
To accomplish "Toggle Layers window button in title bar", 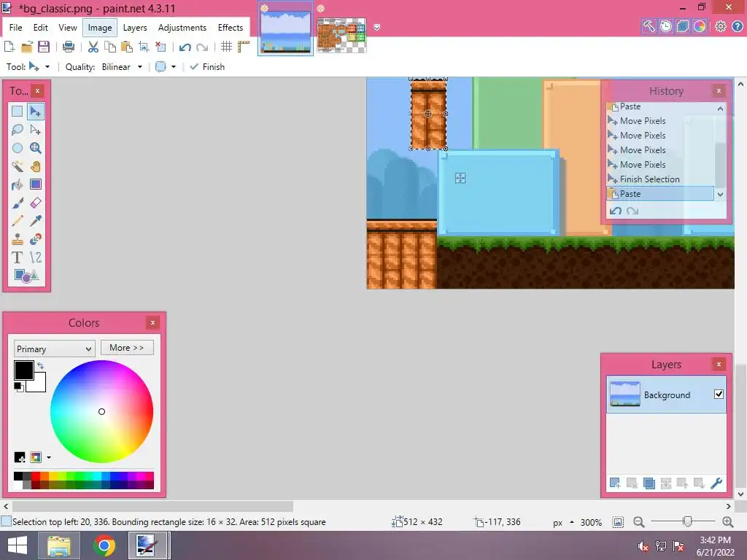I will point(683,27).
